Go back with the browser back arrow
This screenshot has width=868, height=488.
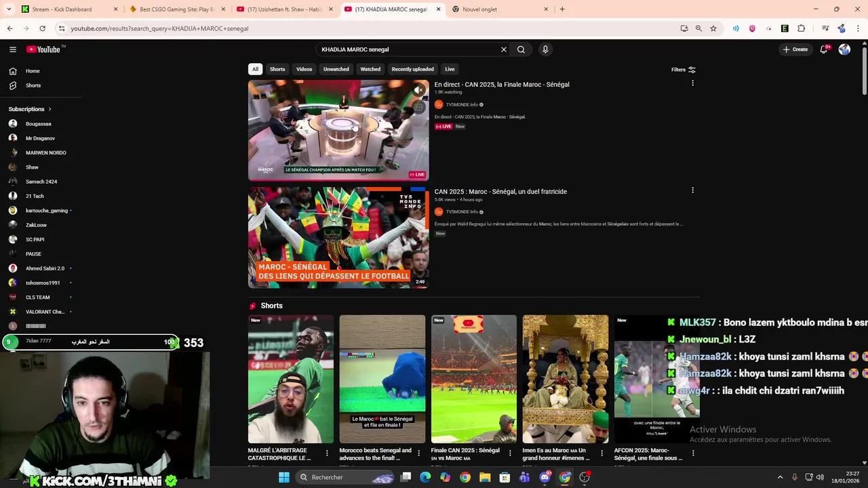pos(9,28)
